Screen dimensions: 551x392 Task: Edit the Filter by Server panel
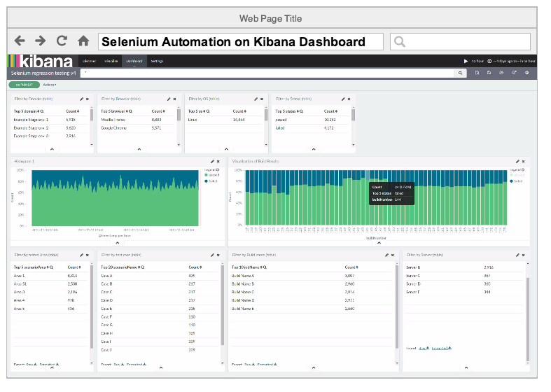pos(517,255)
